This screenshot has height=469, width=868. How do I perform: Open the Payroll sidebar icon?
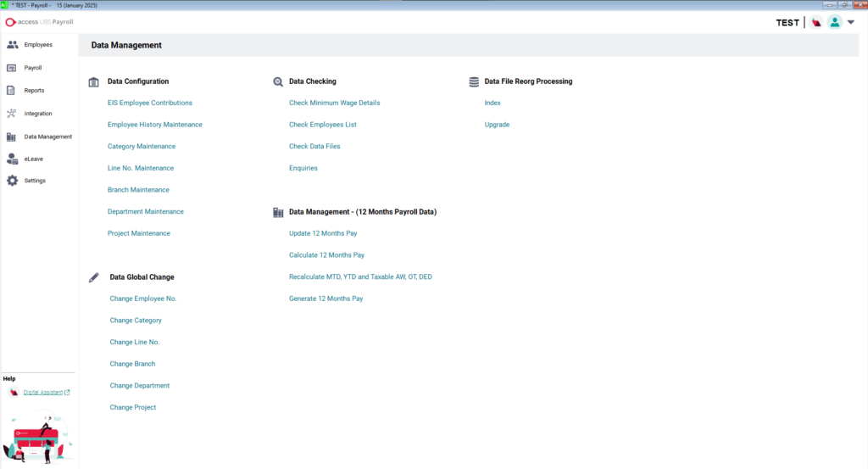(12, 68)
